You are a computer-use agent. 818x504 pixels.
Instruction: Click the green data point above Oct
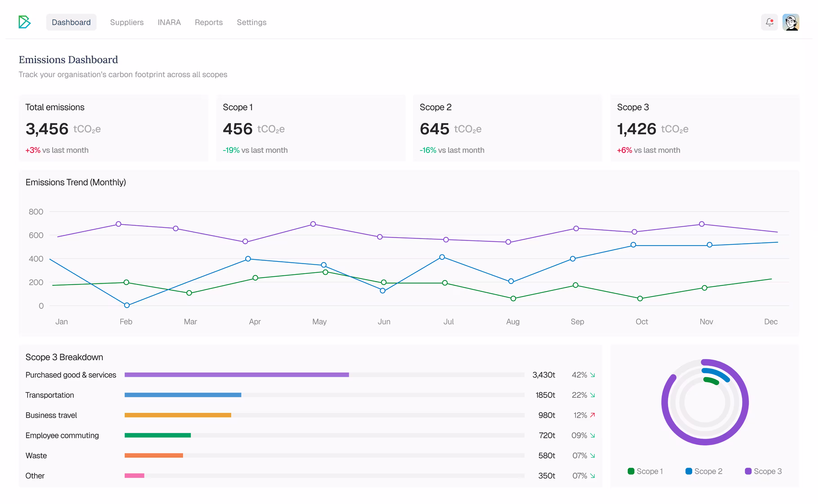(x=640, y=298)
